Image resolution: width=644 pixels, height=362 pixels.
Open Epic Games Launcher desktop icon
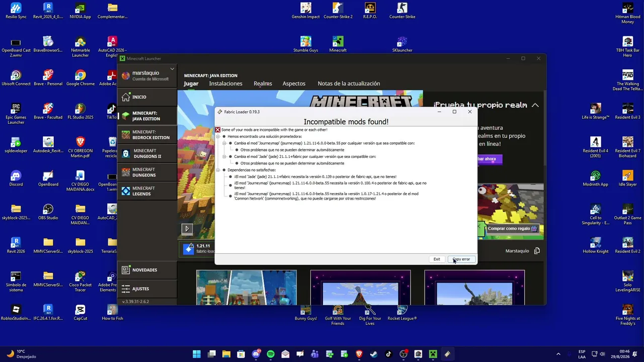(x=16, y=114)
